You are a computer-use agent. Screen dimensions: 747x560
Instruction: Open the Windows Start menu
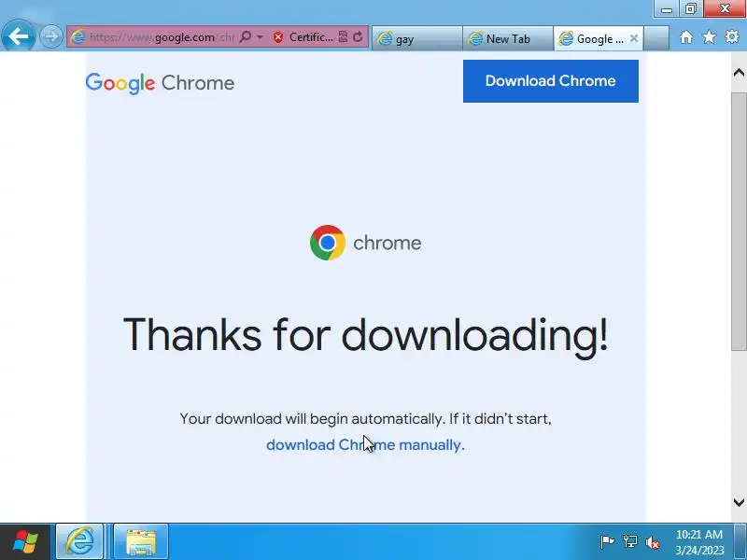(25, 542)
